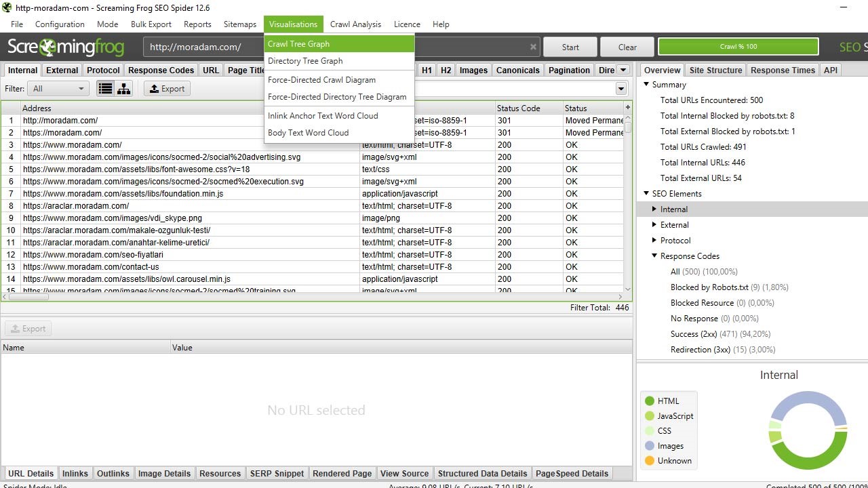Open Body Text Word Cloud
The height and width of the screenshot is (488, 868).
(x=339, y=133)
